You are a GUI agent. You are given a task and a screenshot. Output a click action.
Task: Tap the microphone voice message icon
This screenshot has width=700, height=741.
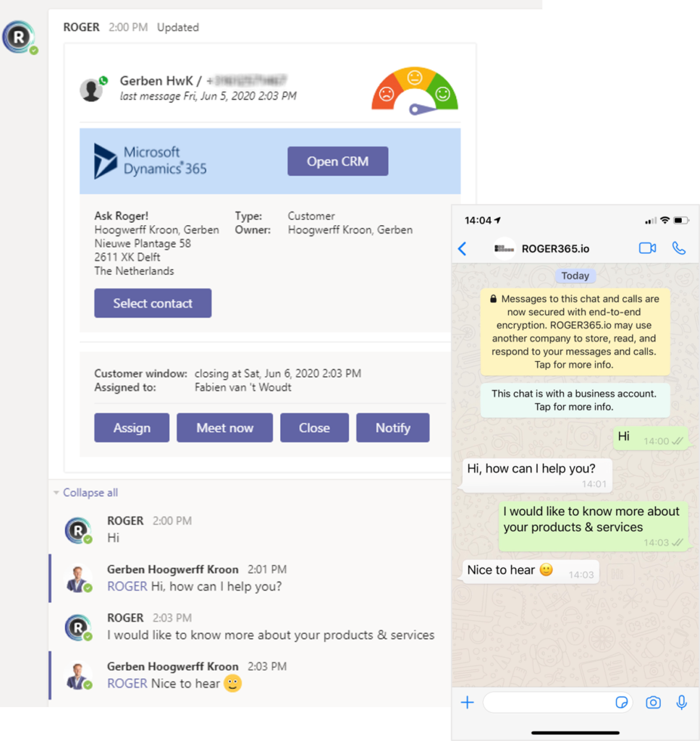(682, 702)
